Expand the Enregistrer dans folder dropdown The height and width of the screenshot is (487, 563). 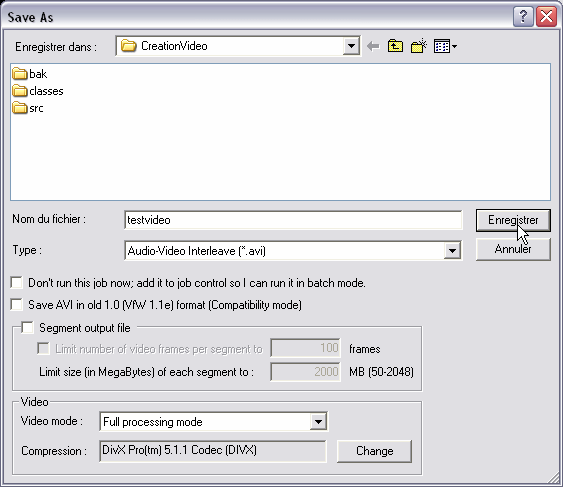click(x=351, y=46)
